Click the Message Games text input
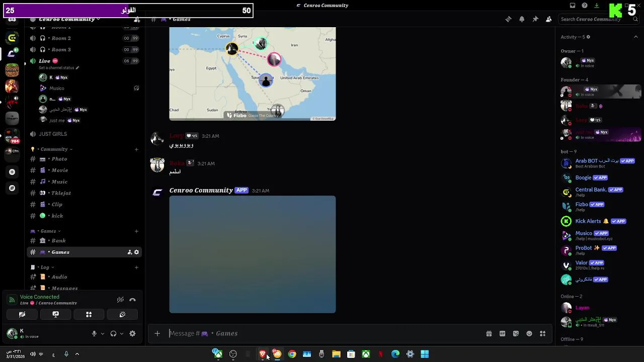This screenshot has width=644, height=362. [x=322, y=333]
